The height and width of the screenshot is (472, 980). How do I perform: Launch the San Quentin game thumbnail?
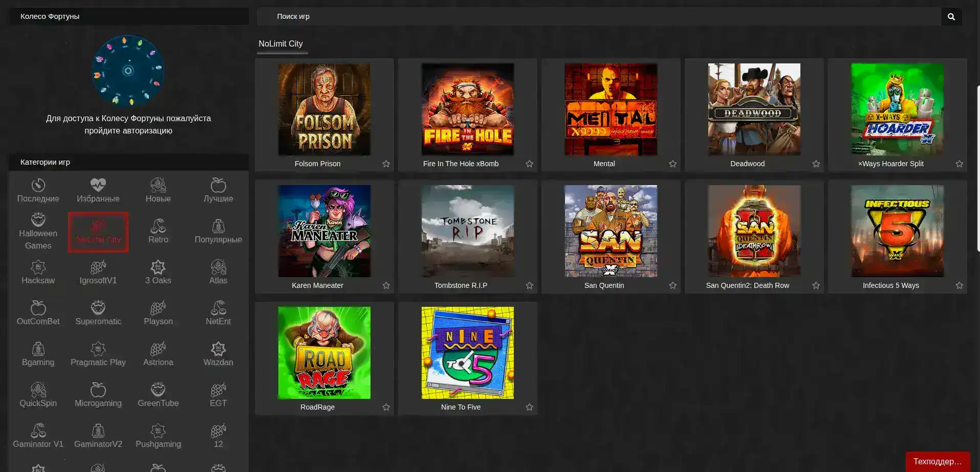pos(611,231)
